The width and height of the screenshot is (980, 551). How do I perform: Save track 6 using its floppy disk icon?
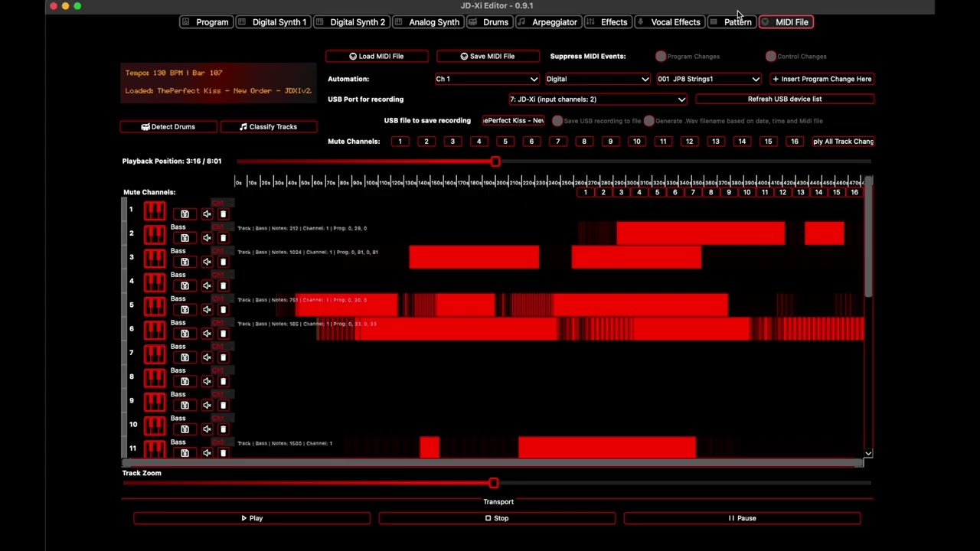pos(185,334)
